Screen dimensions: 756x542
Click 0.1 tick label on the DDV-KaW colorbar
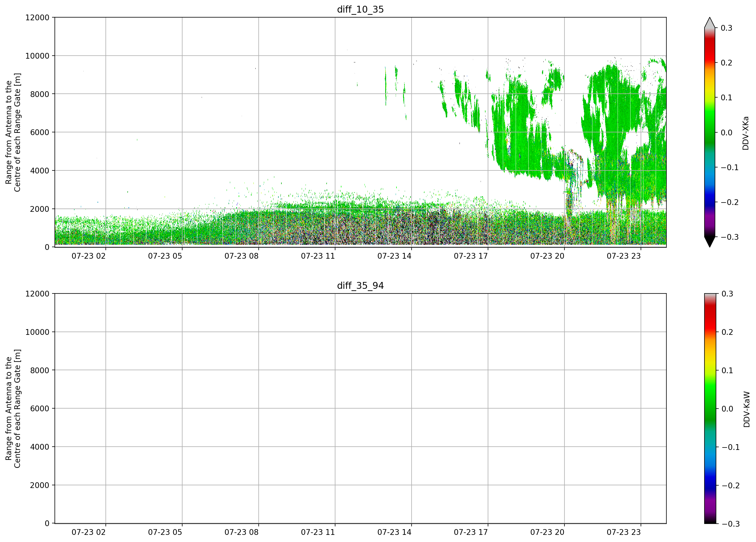727,370
